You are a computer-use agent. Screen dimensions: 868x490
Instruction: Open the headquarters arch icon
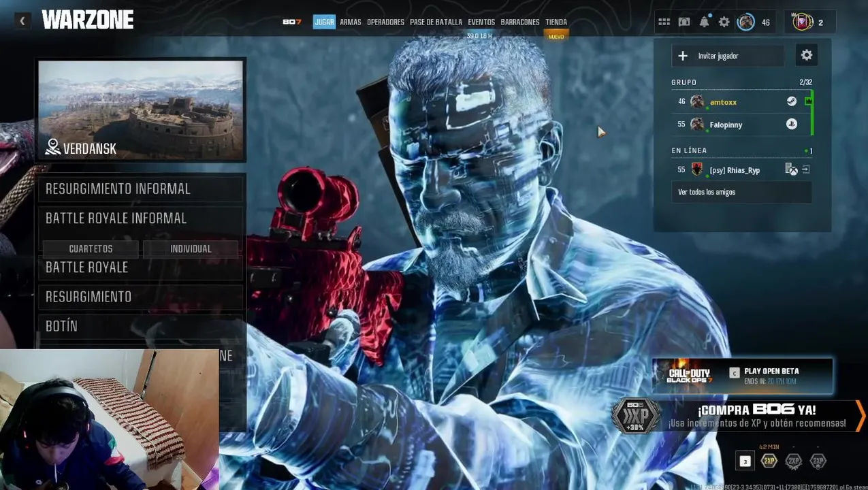coord(684,22)
